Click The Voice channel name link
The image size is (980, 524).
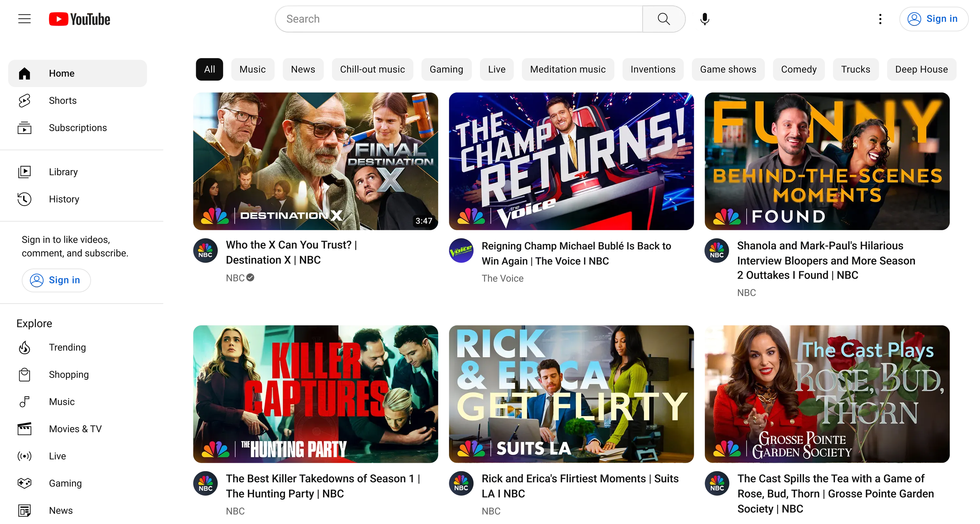pyautogui.click(x=502, y=278)
